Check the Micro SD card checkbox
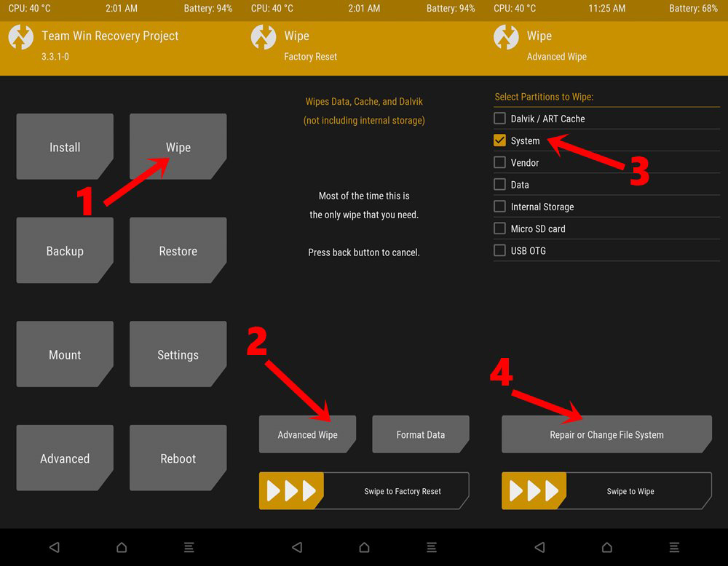The width and height of the screenshot is (728, 566). coord(499,228)
